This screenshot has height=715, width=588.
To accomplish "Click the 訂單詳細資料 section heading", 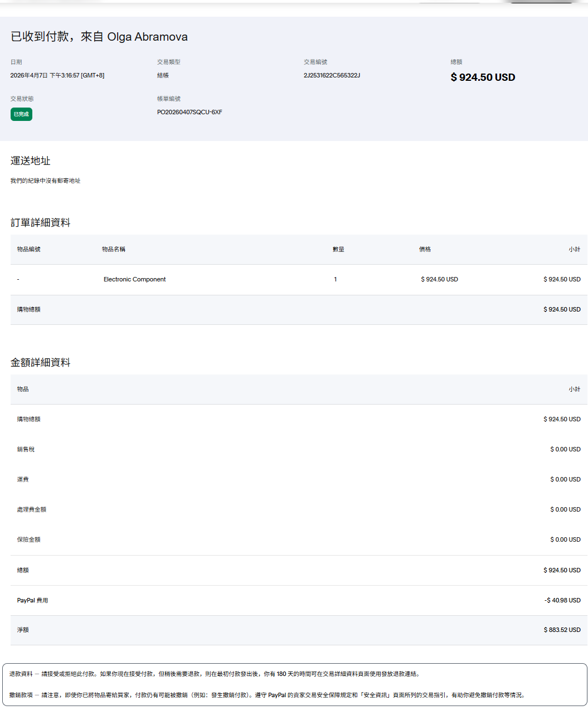I will tap(41, 223).
